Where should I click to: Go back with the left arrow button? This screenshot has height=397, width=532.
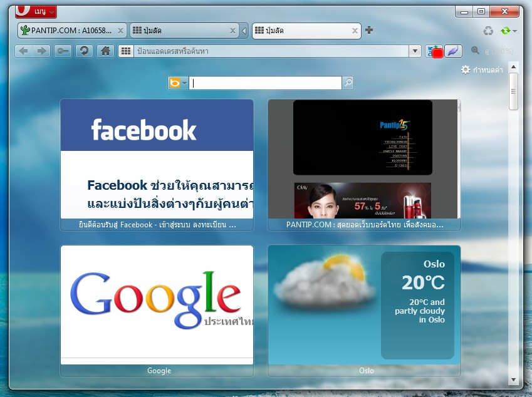[23, 51]
